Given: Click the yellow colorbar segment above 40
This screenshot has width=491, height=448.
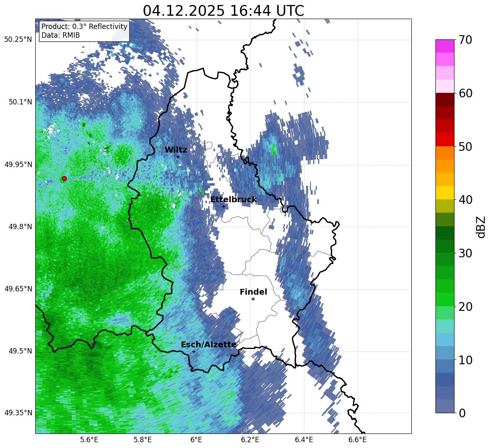Looking at the screenshot, I should click(445, 193).
